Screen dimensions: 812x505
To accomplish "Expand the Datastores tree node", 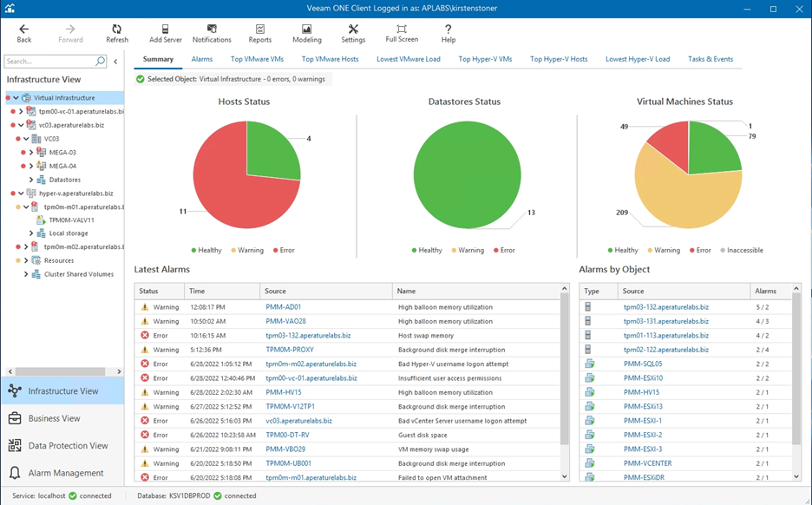I will click(x=31, y=180).
